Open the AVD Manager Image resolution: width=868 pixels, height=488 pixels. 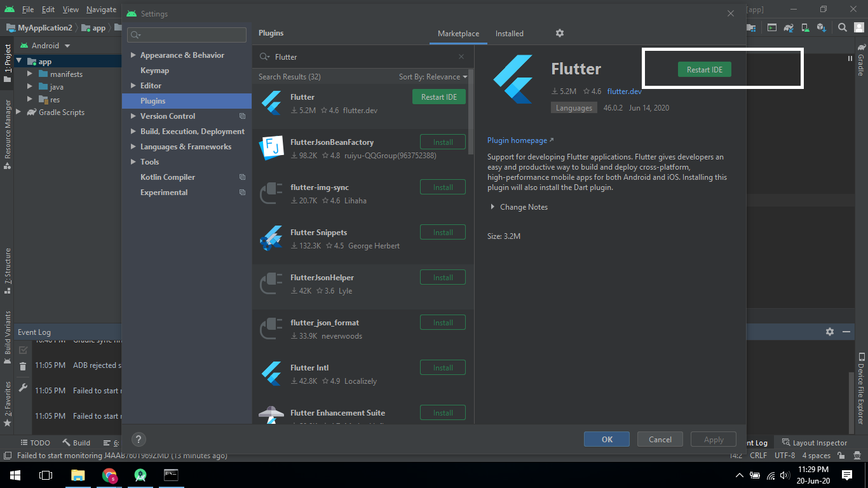tap(805, 27)
